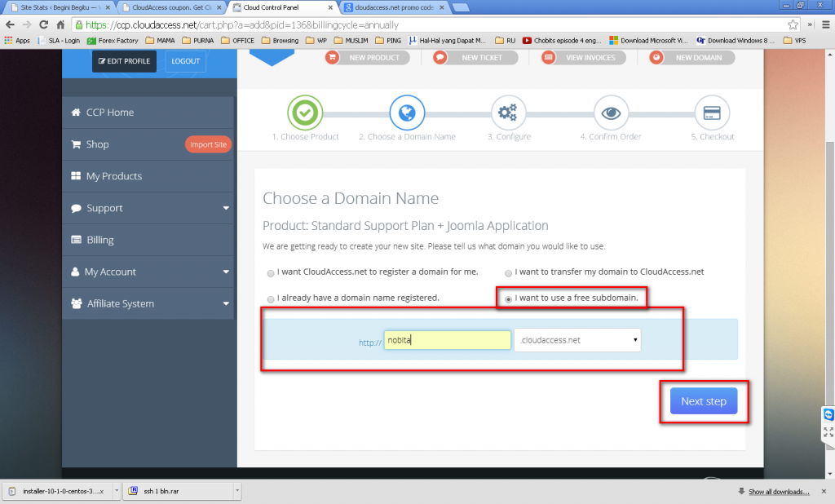Select 'I want to use a free subdomain' option
Viewport: 835px width, 504px height.
pyautogui.click(x=508, y=299)
